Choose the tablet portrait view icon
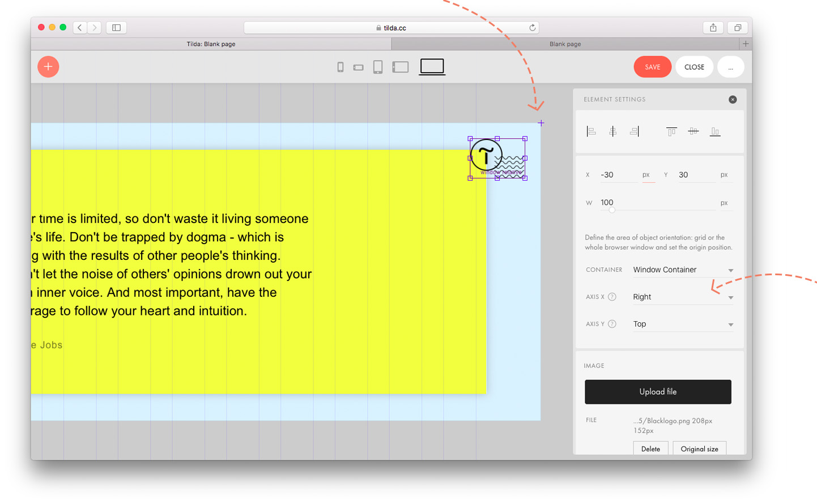Image resolution: width=817 pixels, height=504 pixels. point(378,67)
